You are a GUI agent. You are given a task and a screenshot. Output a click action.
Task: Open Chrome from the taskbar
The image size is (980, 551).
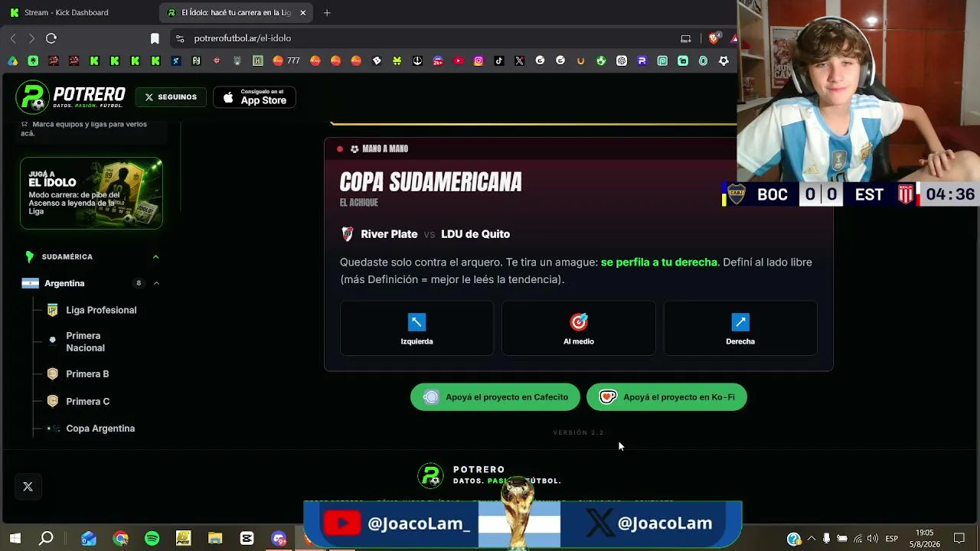[x=120, y=539]
